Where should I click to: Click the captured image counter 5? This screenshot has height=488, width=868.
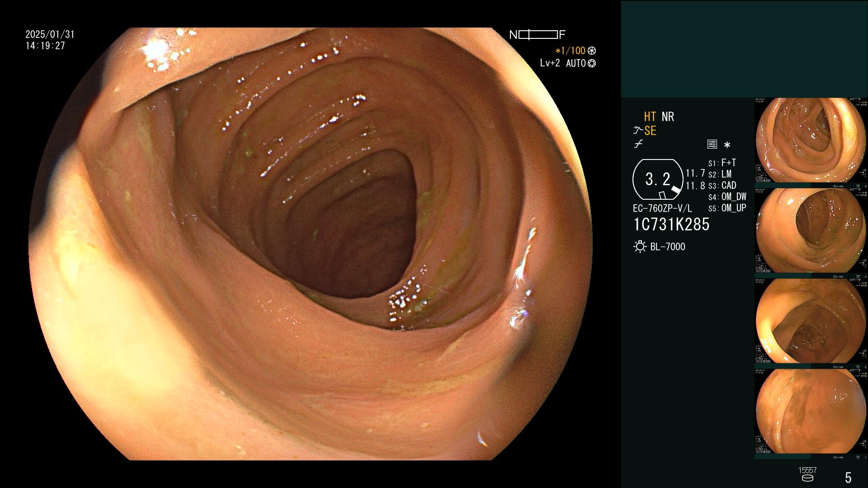848,477
